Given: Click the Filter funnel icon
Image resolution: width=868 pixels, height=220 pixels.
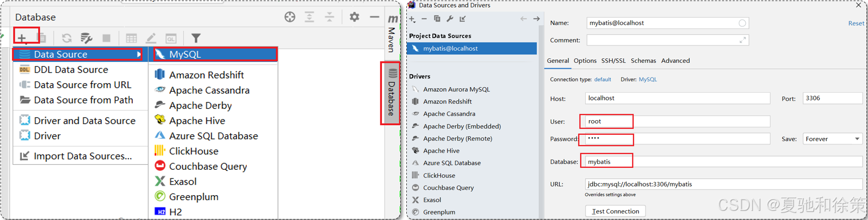Looking at the screenshot, I should (x=196, y=38).
